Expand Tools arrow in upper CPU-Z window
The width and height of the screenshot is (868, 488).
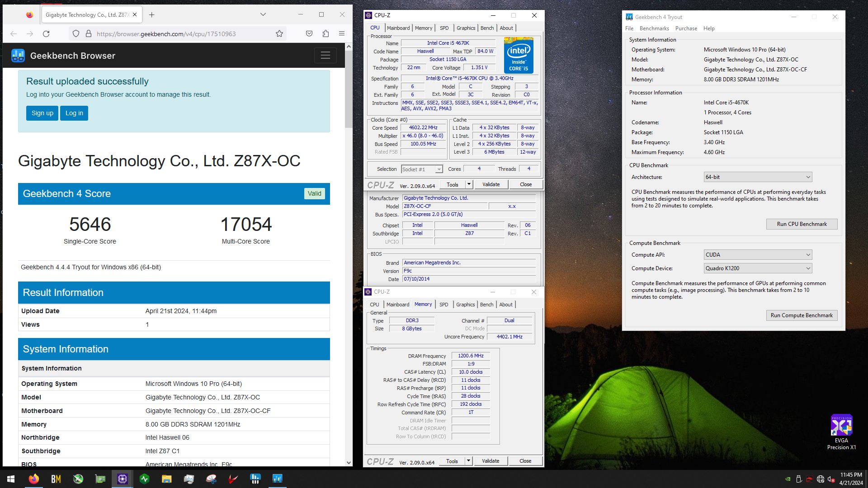click(469, 184)
